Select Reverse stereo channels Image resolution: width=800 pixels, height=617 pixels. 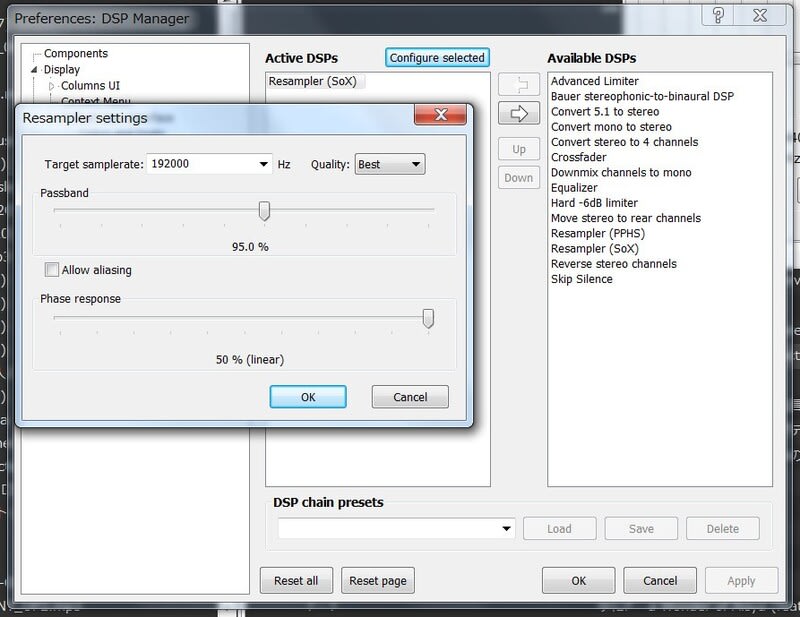[x=614, y=264]
